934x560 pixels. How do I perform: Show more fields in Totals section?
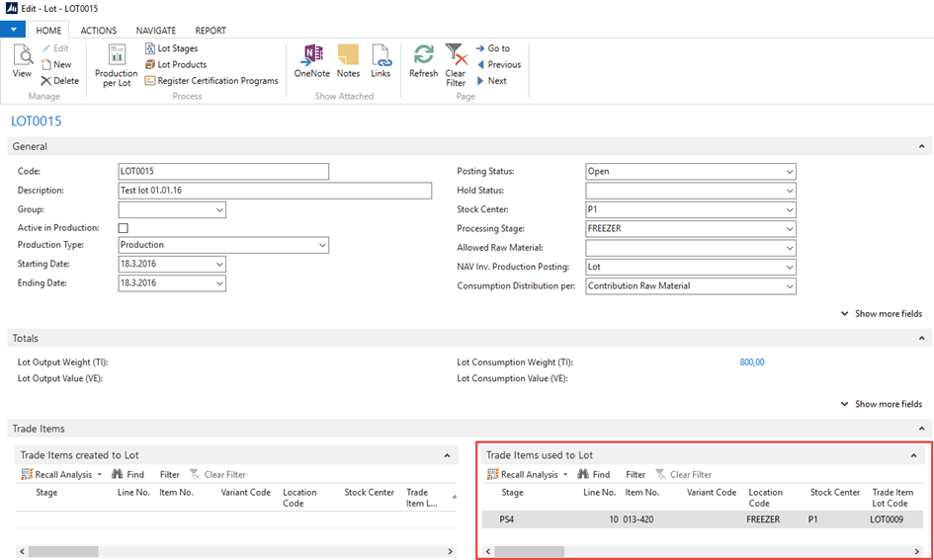click(882, 404)
